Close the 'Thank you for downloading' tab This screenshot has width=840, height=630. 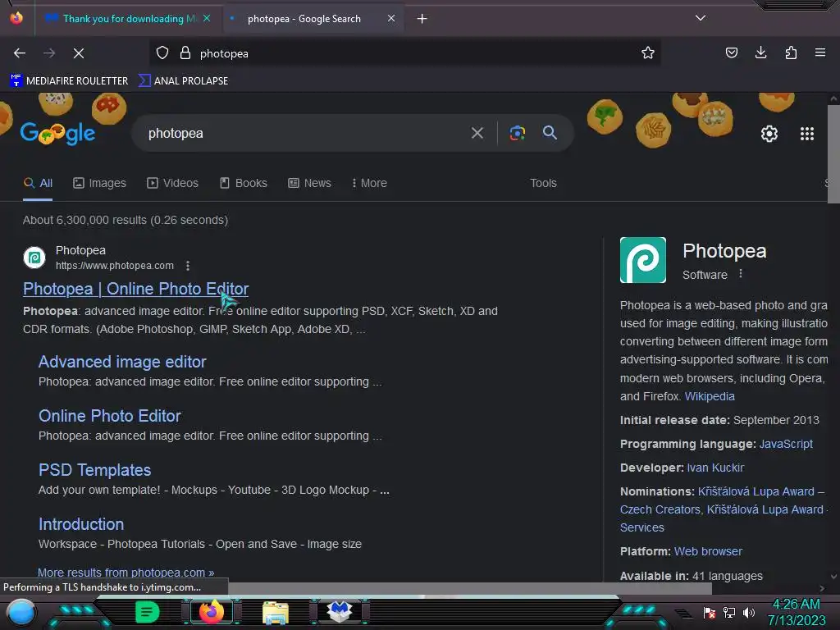click(x=207, y=18)
